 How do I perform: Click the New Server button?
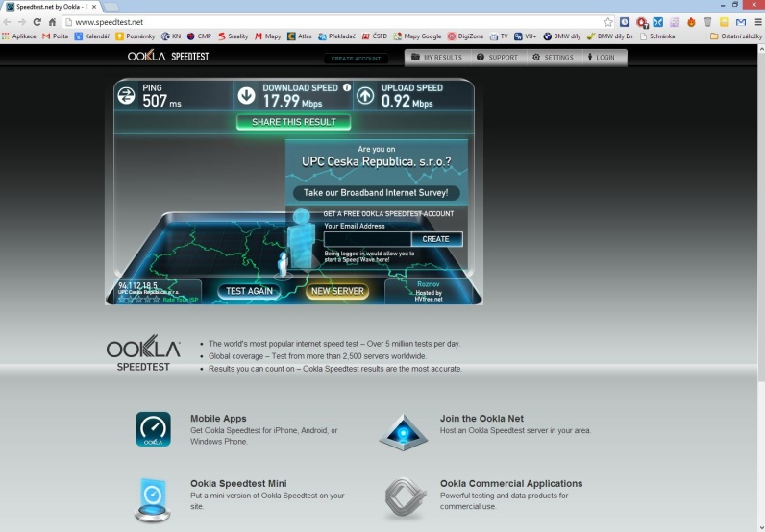[x=337, y=291]
